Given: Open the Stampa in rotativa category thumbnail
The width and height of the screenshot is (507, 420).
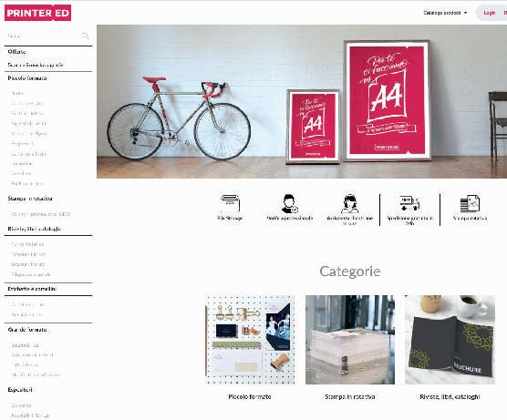Looking at the screenshot, I should (350, 340).
